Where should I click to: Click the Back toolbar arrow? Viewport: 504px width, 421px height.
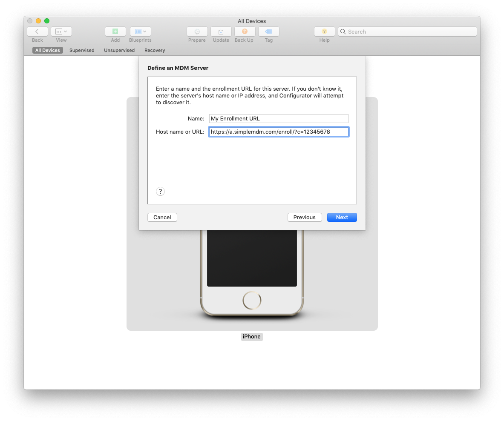tap(37, 32)
